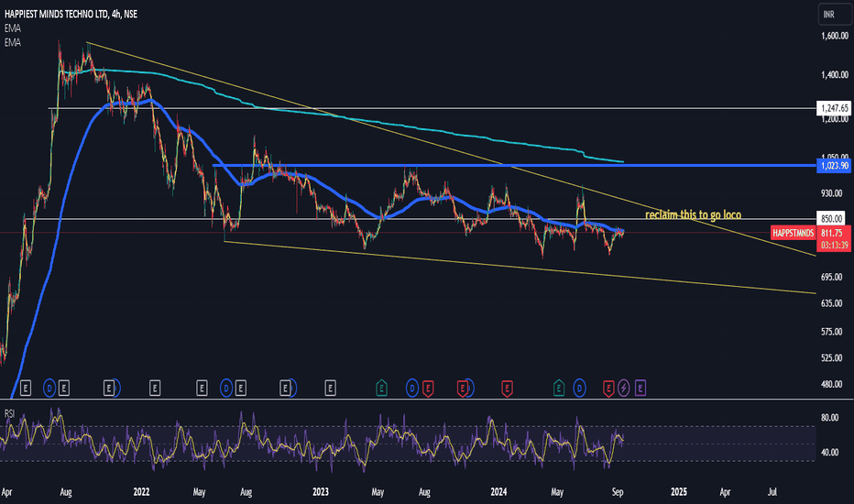Click the 695.00 price scale value

click(831, 277)
